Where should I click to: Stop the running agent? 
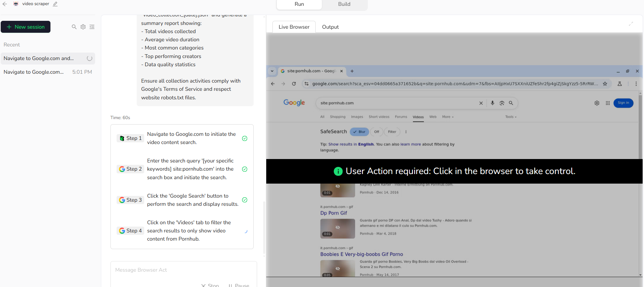(210, 285)
